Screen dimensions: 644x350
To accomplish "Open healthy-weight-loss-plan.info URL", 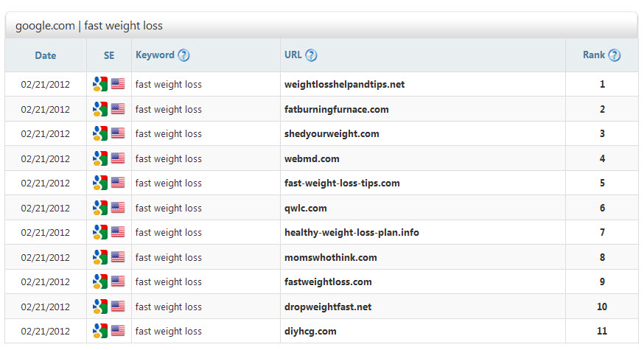I will (351, 233).
